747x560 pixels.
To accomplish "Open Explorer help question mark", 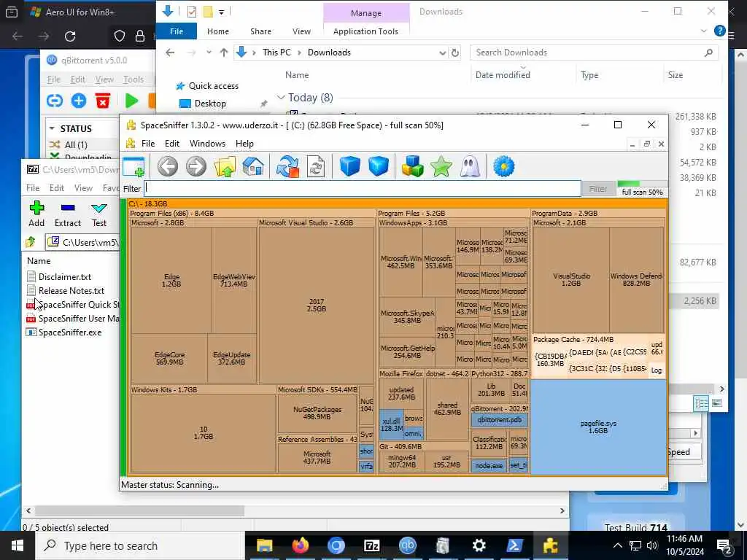I will click(x=719, y=31).
